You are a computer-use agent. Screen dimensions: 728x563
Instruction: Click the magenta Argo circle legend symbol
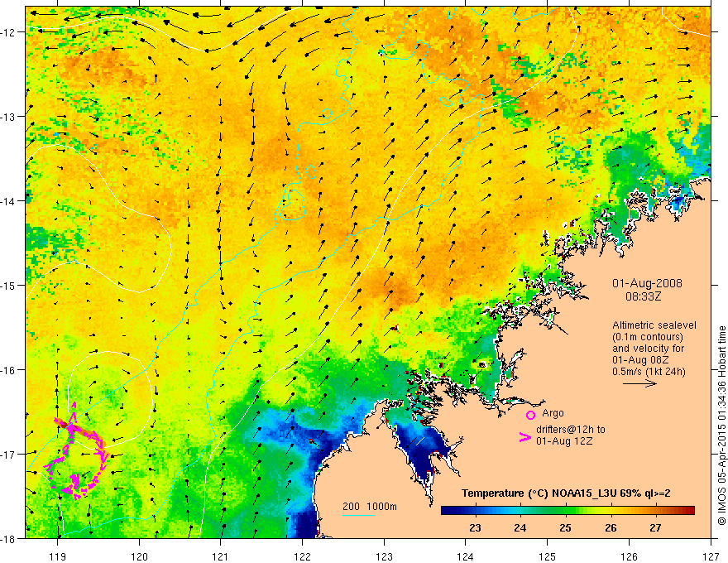tap(530, 415)
